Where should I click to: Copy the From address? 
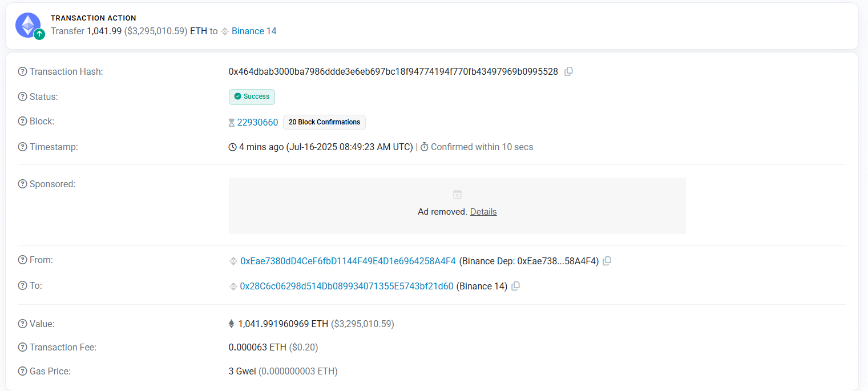click(607, 261)
